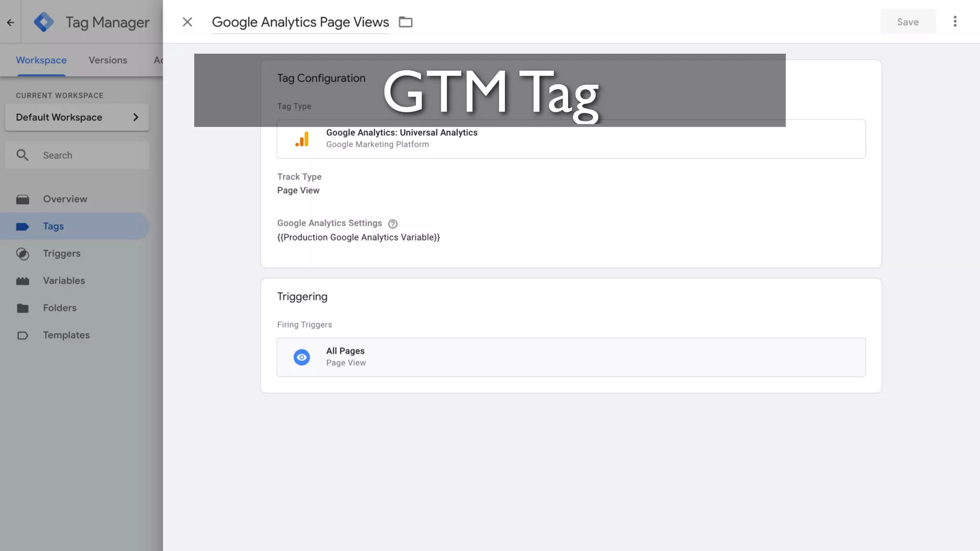This screenshot has width=980, height=551.
Task: Click the Production Google Analytics Variable text
Action: 358,237
